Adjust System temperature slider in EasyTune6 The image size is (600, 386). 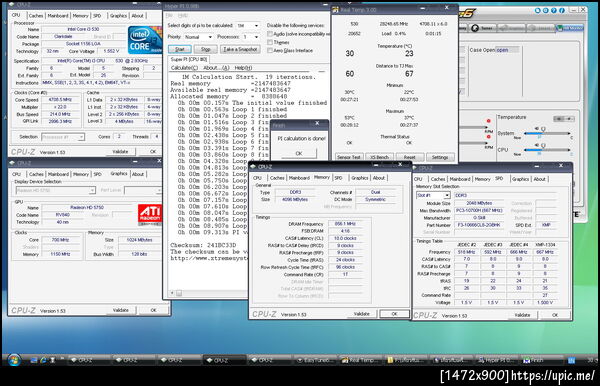548,134
